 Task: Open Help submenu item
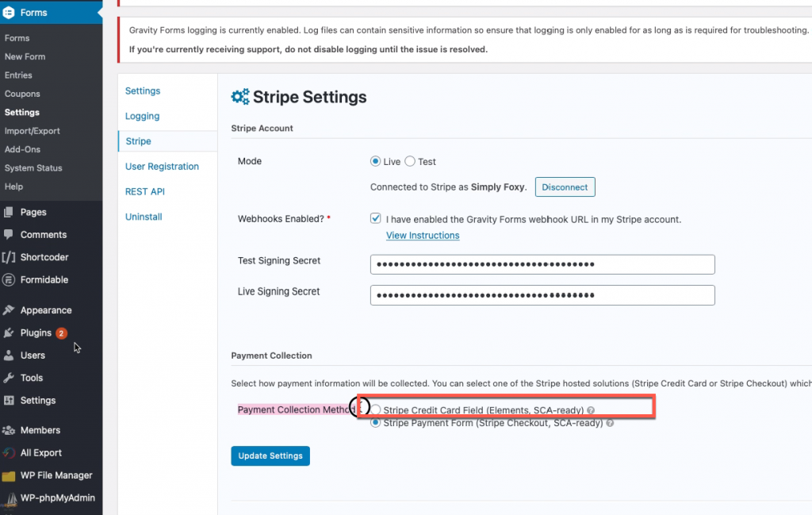[14, 186]
